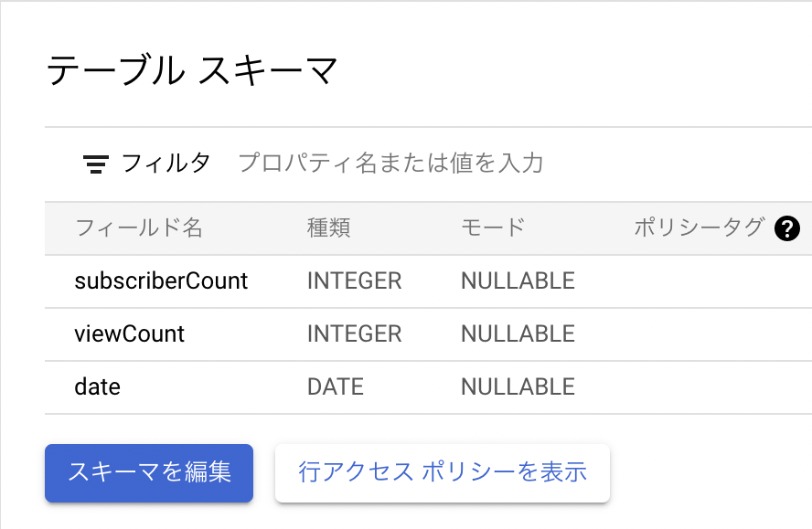Select the subscriberCount field name

coord(161,281)
